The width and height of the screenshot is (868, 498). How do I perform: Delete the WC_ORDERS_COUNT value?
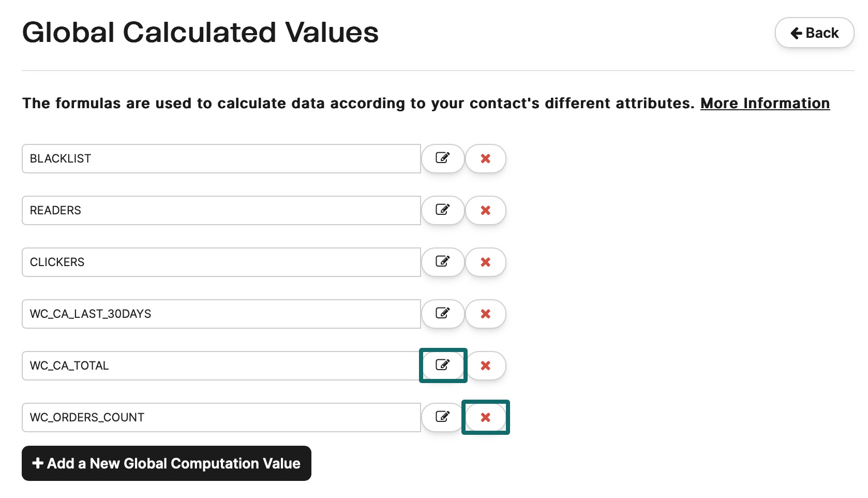click(485, 417)
